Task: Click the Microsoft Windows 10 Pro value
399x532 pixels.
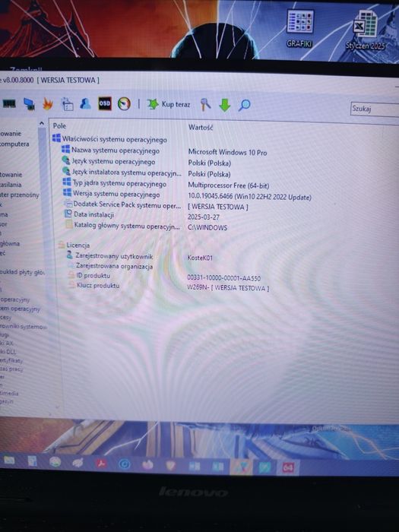Action: (x=227, y=152)
